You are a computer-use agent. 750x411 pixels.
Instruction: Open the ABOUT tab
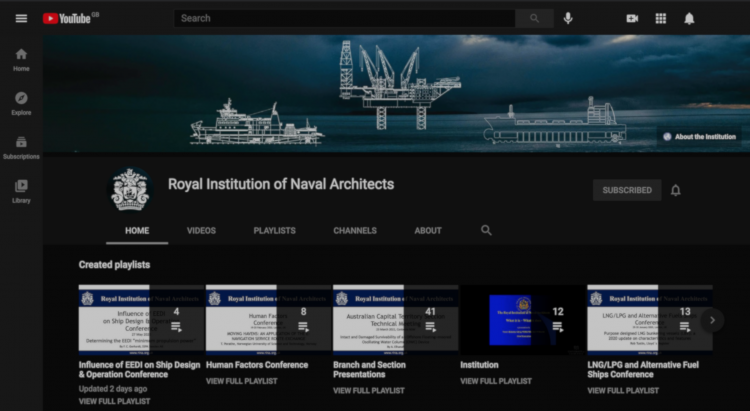pyautogui.click(x=428, y=231)
